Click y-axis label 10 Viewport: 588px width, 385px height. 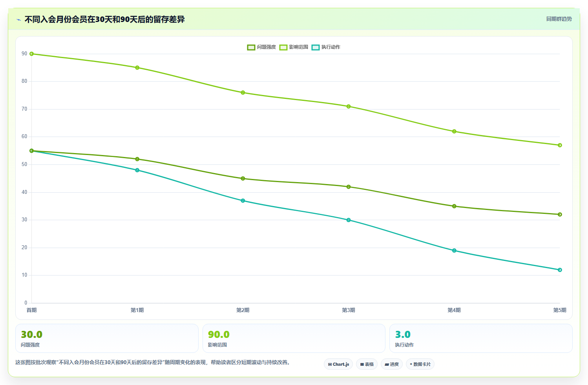click(x=24, y=275)
